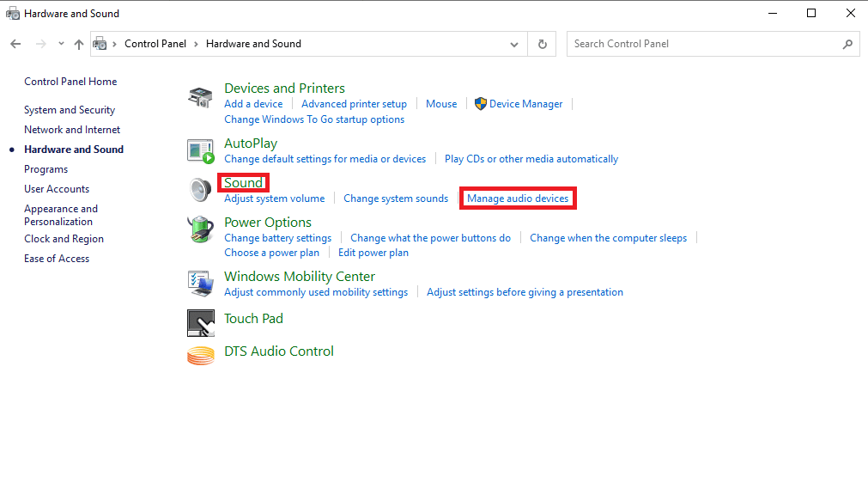Open the DTS Audio Control icon

click(x=200, y=354)
